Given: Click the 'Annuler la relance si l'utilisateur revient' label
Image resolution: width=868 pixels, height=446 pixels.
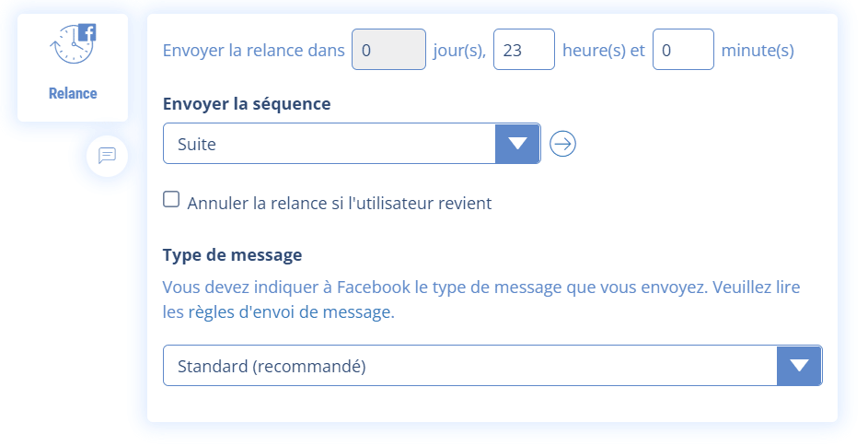Looking at the screenshot, I should [340, 203].
